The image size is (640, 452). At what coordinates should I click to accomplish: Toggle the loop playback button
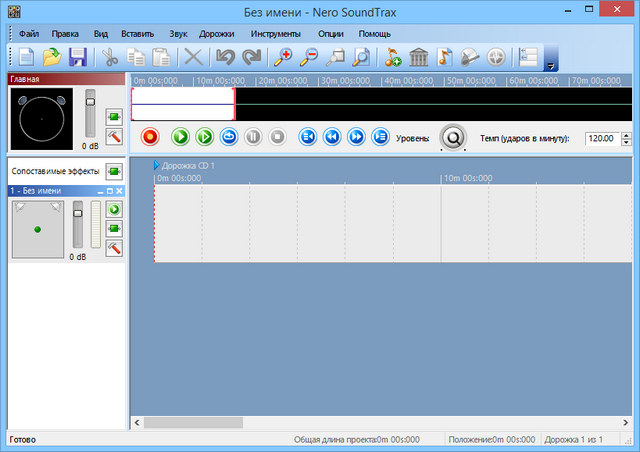click(x=228, y=137)
